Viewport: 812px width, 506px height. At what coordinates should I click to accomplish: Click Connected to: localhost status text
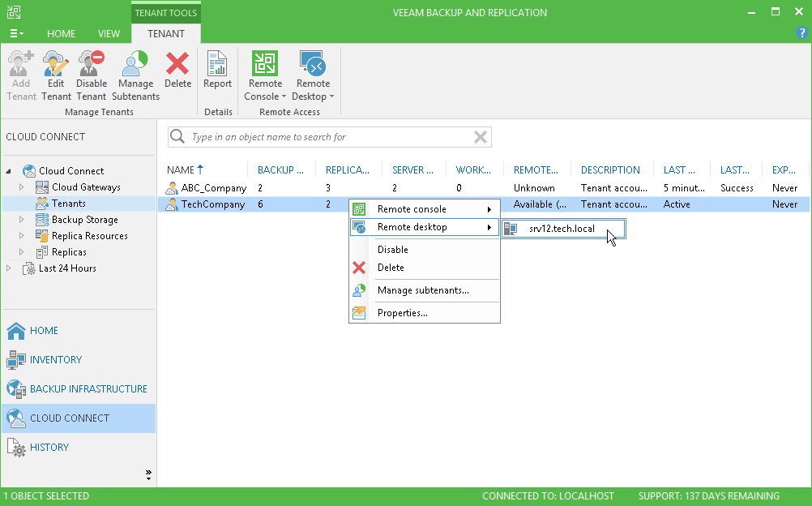548,496
